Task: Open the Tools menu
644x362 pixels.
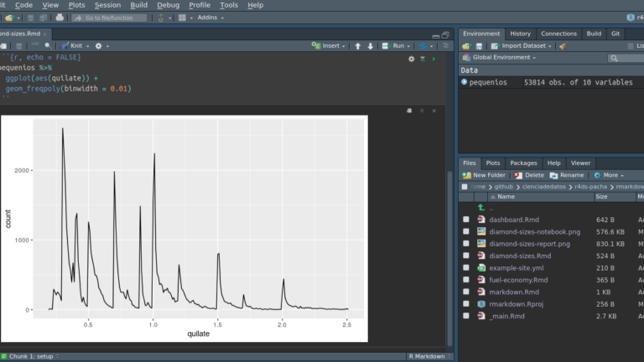Action: 229,5
